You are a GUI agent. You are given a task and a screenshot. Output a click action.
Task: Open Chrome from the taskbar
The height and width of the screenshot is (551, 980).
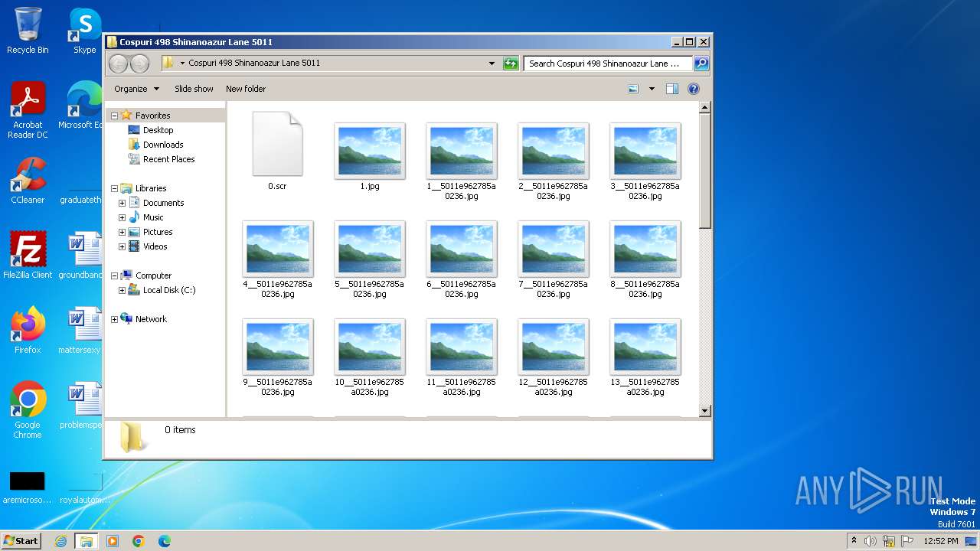(139, 541)
